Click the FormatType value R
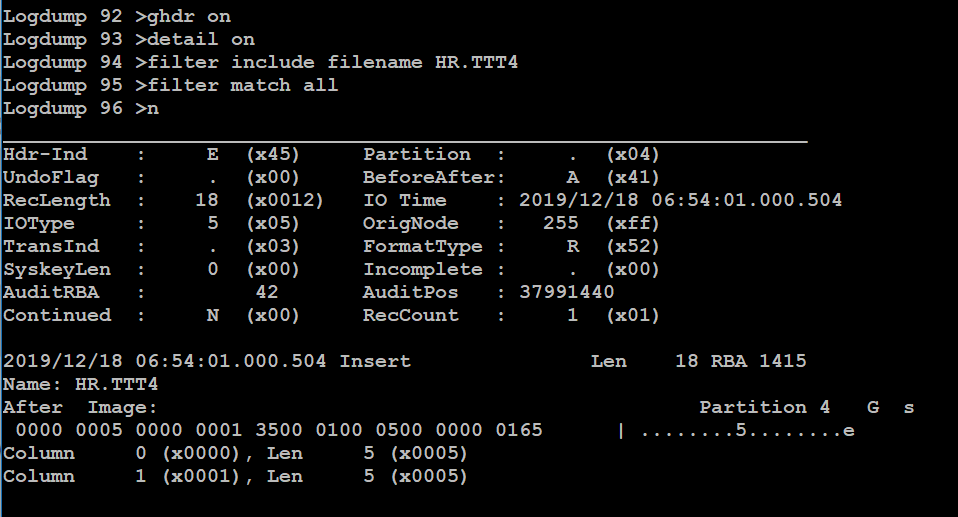Viewport: 958px width, 517px height. (572, 247)
